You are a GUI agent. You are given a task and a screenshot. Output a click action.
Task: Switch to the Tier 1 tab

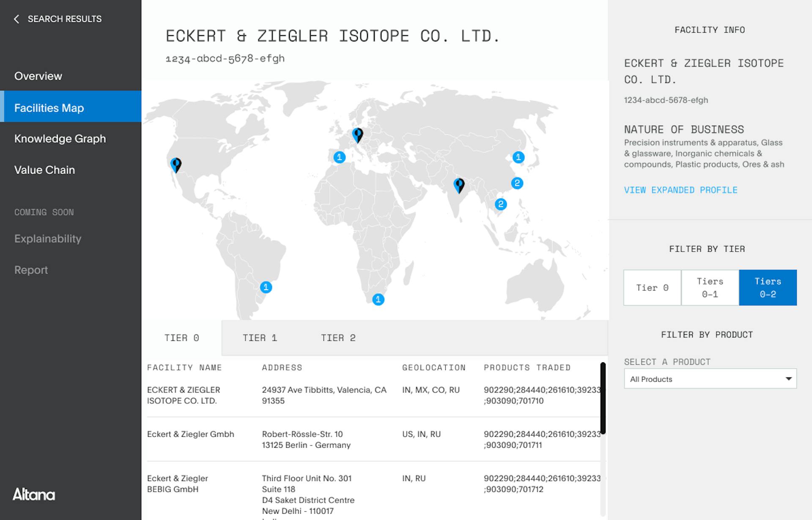260,338
